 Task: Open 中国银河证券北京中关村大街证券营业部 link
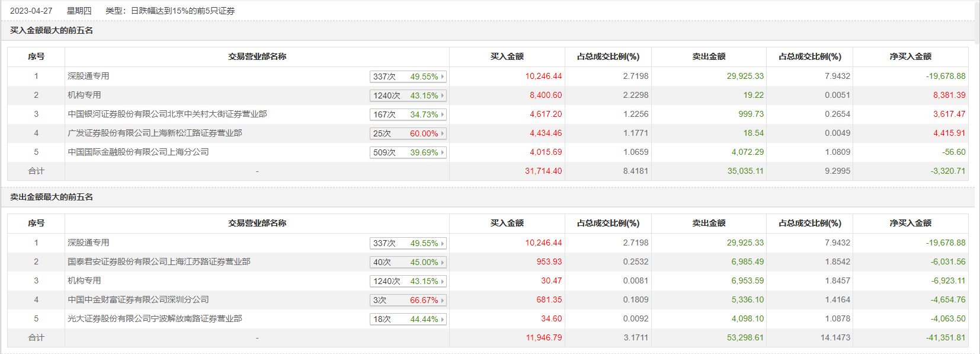(x=167, y=114)
